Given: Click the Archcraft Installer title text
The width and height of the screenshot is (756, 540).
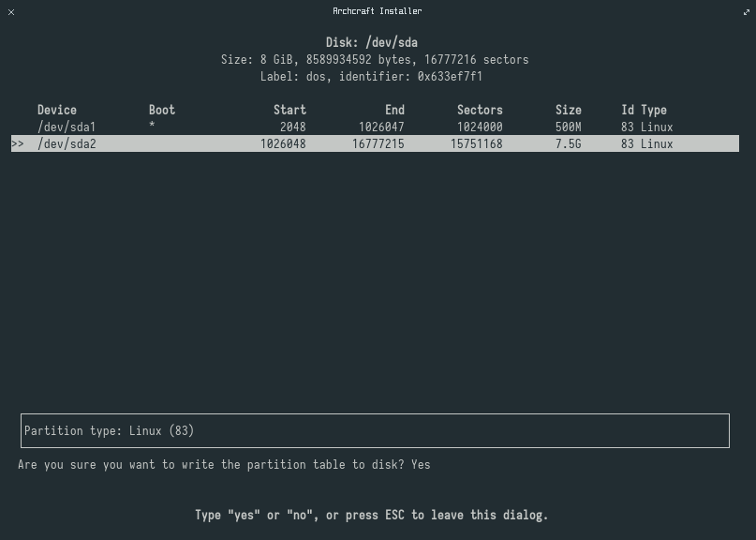Looking at the screenshot, I should 377,11.
